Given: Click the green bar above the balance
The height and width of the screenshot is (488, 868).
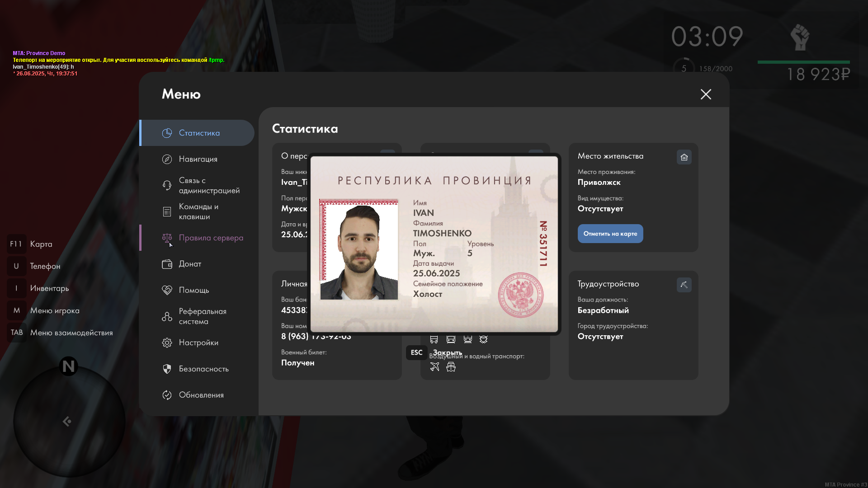Looking at the screenshot, I should (x=804, y=62).
